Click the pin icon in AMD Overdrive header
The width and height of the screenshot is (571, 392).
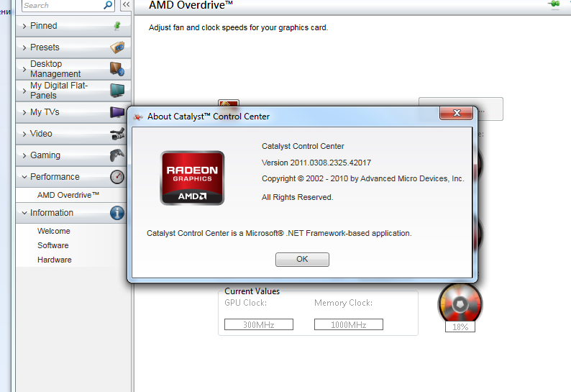point(554,4)
